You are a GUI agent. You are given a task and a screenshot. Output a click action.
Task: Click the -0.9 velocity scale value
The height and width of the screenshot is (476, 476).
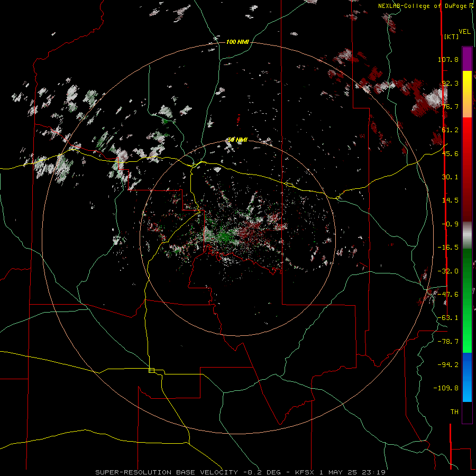coord(450,224)
